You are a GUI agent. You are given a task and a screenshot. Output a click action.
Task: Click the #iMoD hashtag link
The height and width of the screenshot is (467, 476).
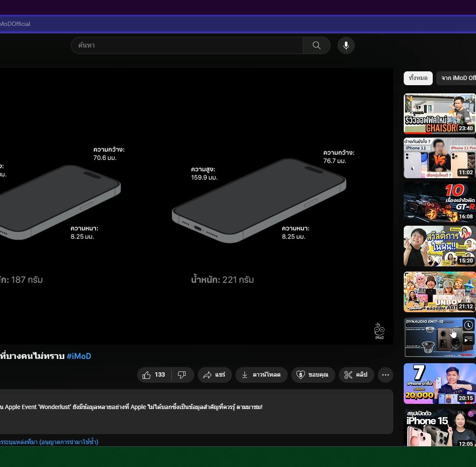pyautogui.click(x=79, y=356)
